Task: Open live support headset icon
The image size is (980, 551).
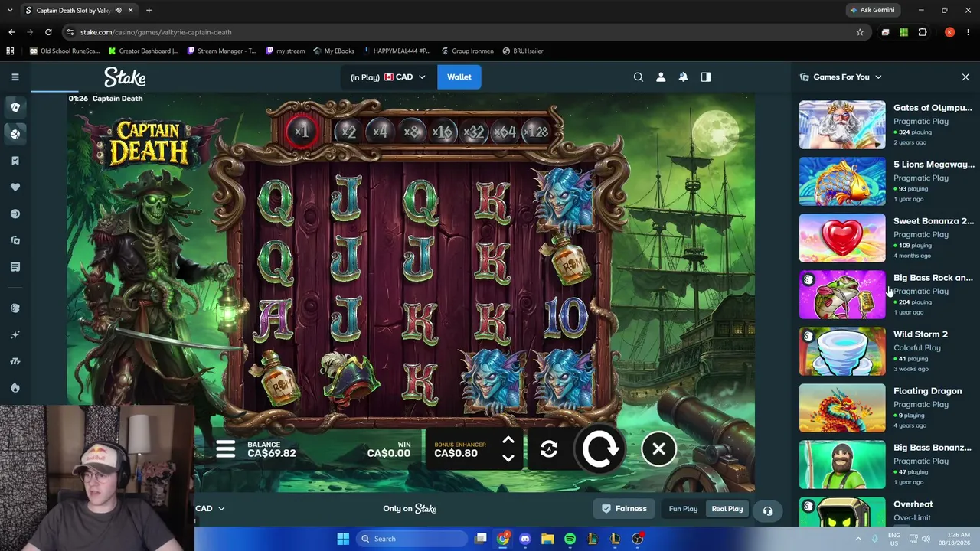Action: (x=767, y=510)
